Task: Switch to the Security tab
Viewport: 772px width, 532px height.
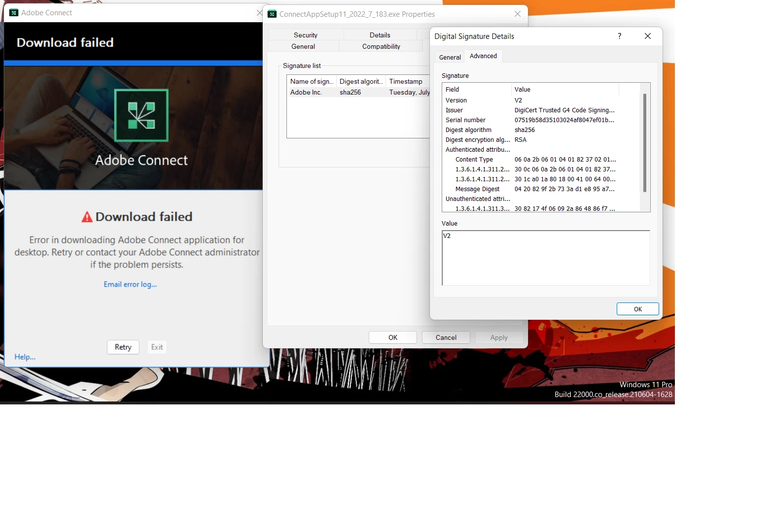Action: tap(306, 35)
